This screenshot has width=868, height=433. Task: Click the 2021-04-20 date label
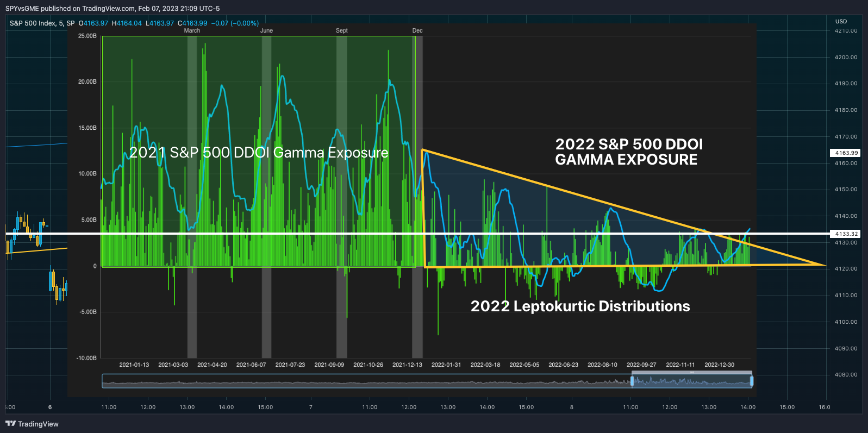(x=212, y=365)
